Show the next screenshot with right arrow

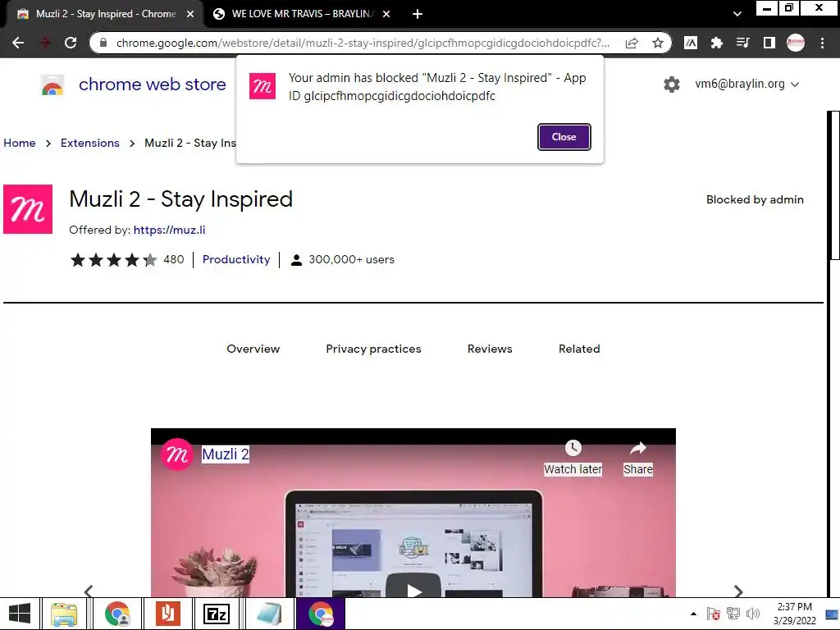pos(738,591)
